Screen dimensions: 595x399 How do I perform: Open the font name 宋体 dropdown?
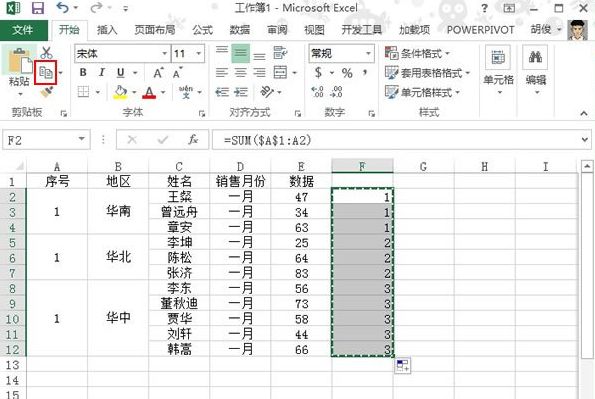(x=165, y=54)
